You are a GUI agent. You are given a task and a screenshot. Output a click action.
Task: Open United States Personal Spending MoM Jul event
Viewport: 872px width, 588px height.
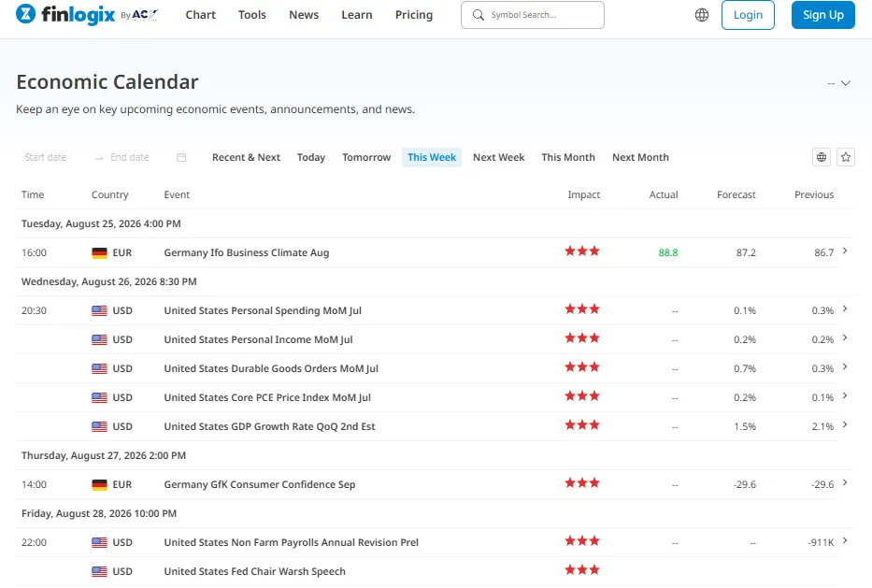pos(263,310)
